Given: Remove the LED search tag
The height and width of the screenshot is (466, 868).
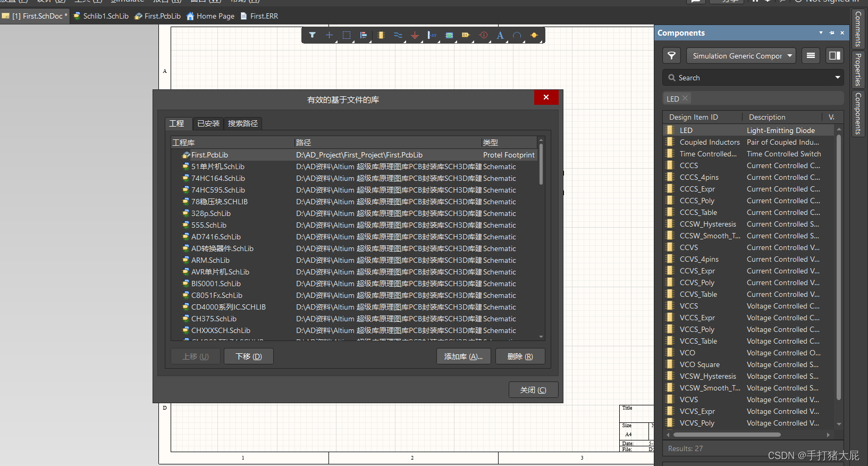Looking at the screenshot, I should coord(685,98).
